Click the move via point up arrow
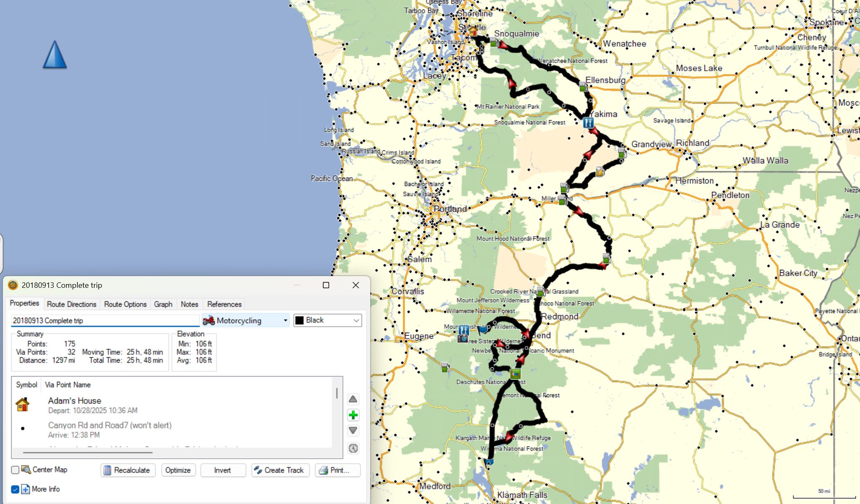The height and width of the screenshot is (504, 860). (x=353, y=399)
